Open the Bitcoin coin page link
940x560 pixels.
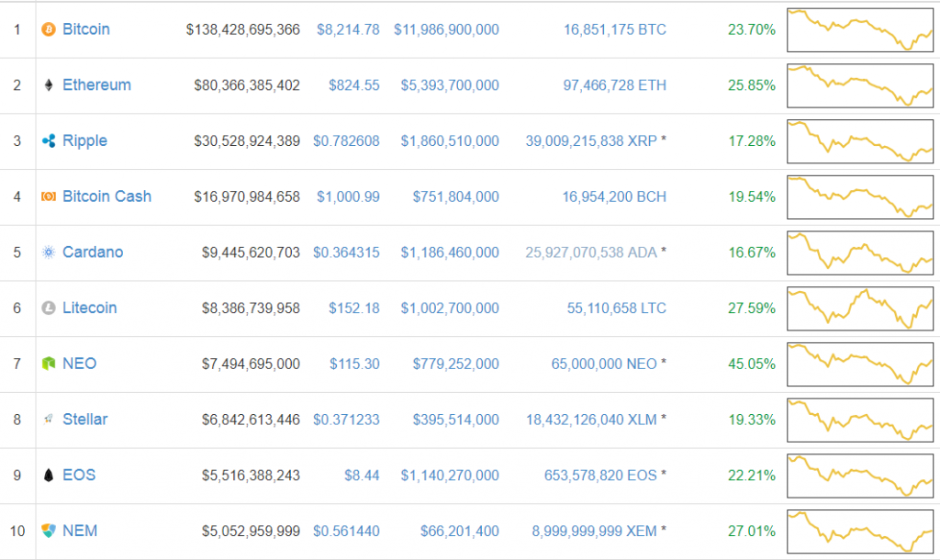86,28
